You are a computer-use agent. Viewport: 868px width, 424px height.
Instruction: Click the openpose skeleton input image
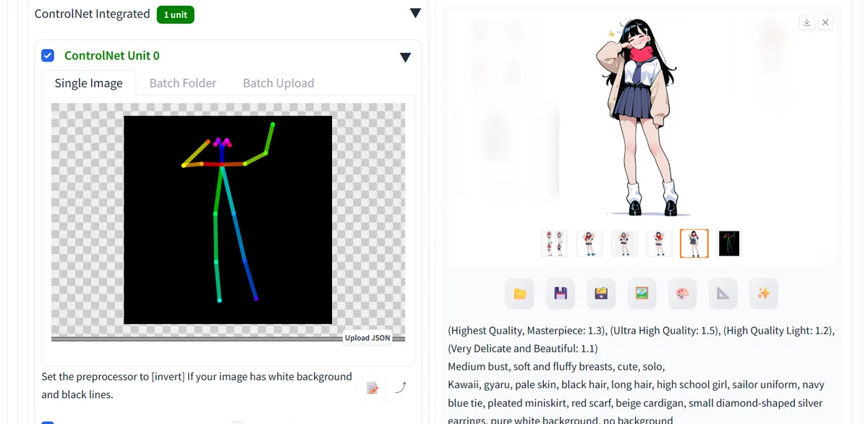[228, 220]
